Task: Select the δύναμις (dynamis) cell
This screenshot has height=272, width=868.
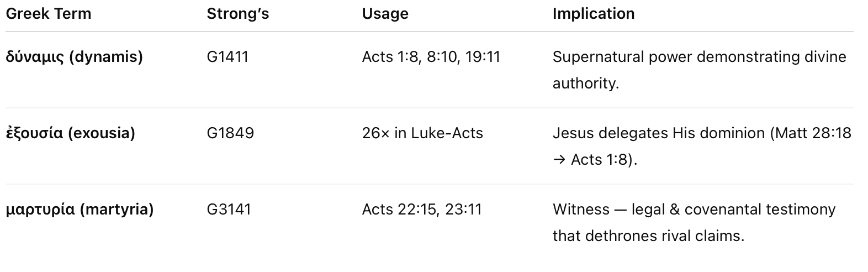Action: 74,57
